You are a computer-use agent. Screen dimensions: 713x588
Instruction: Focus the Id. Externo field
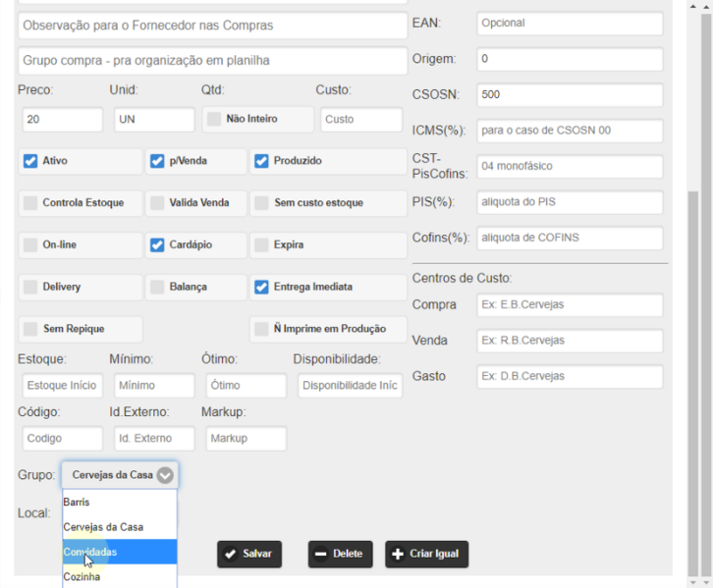[154, 439]
